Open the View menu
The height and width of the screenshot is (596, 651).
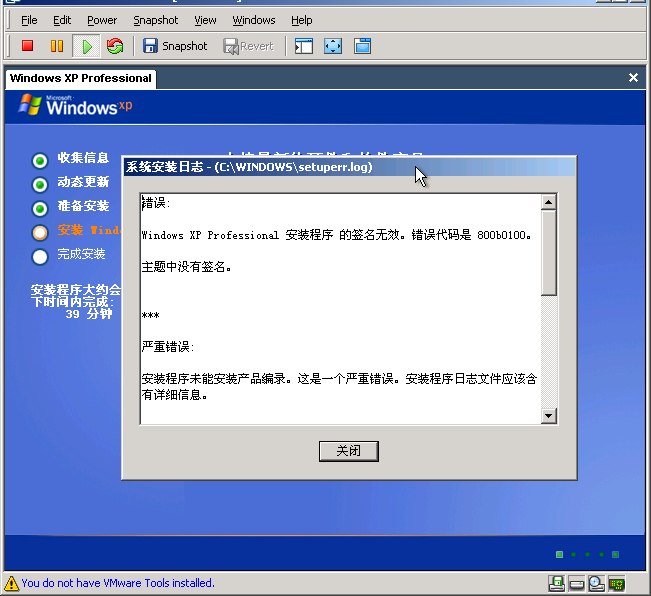205,20
